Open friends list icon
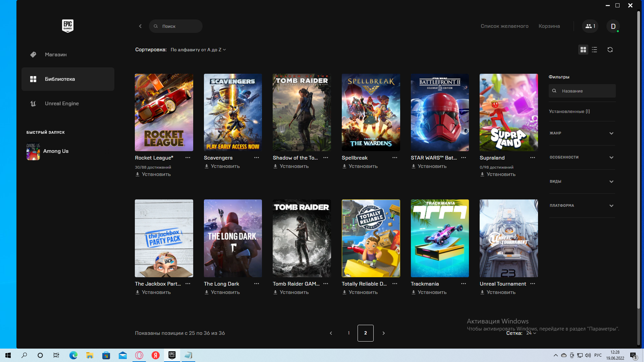The image size is (644, 362). pyautogui.click(x=590, y=26)
